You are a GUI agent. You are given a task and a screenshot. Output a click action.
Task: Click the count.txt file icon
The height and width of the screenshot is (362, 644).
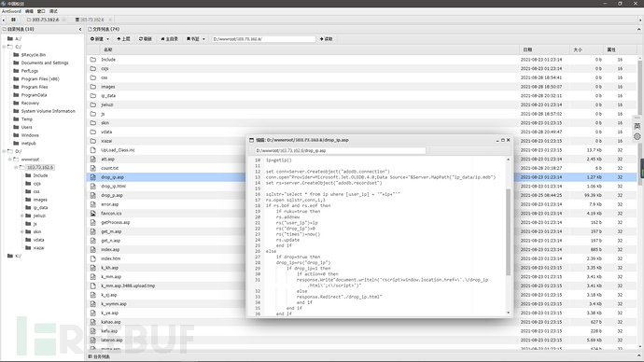tap(93, 168)
